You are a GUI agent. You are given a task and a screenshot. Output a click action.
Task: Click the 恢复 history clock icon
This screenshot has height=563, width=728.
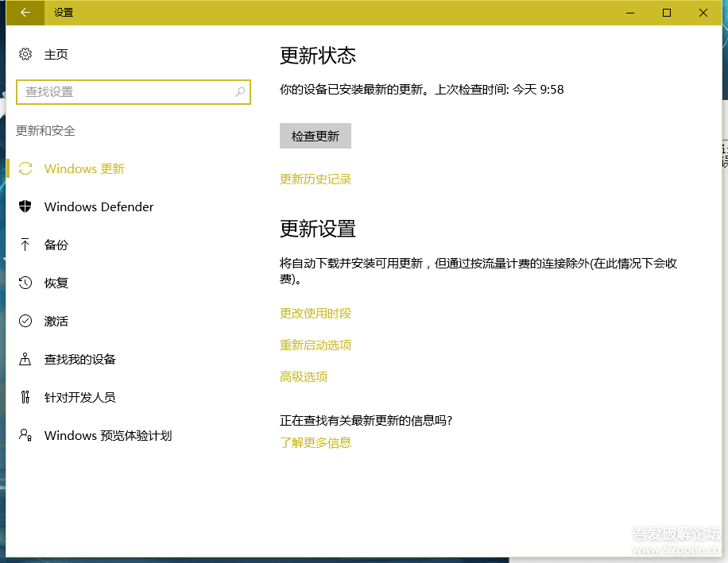(x=25, y=283)
